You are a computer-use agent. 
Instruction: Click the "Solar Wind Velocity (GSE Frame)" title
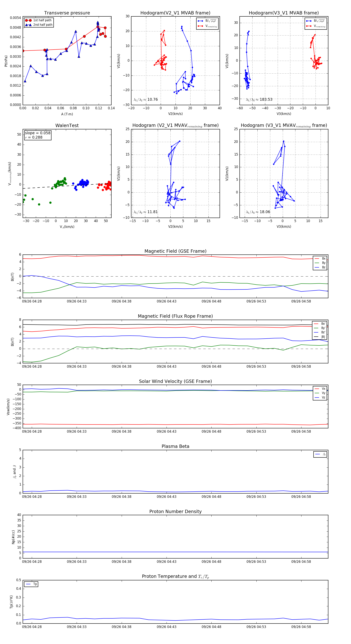(x=175, y=381)
